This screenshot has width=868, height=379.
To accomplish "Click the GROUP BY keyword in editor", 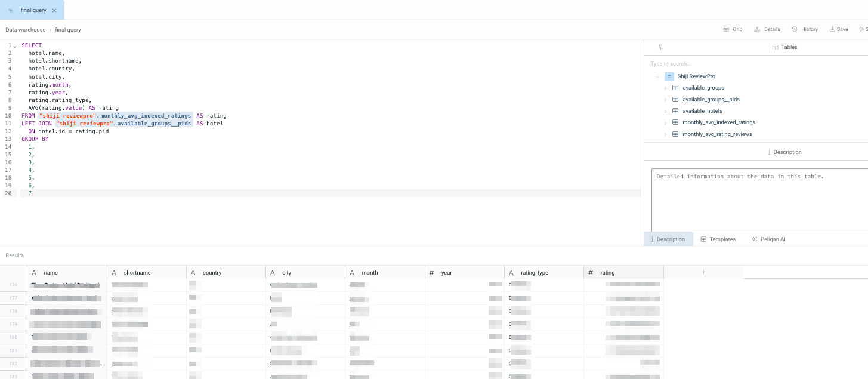I will click(x=35, y=139).
